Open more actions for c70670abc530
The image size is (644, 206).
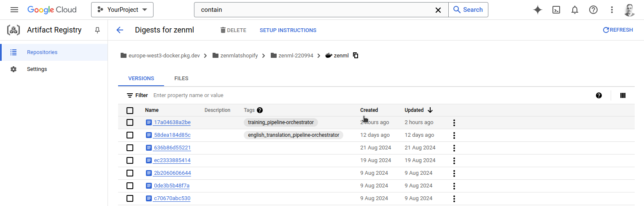(x=454, y=199)
